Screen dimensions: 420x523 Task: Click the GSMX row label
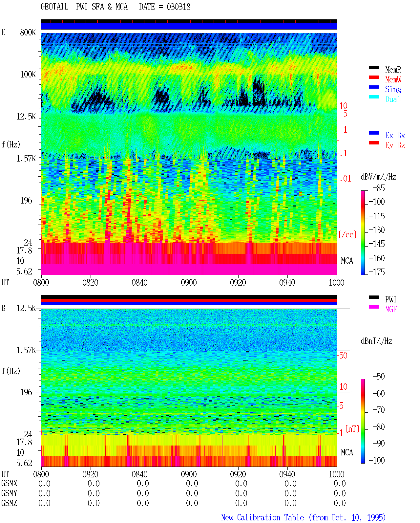point(9,484)
